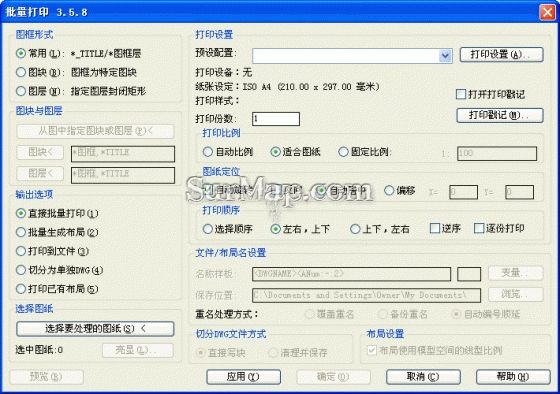Screen dimensions: 560x394
Task: Click the 选中图纸:0 count label
Action: point(39,350)
